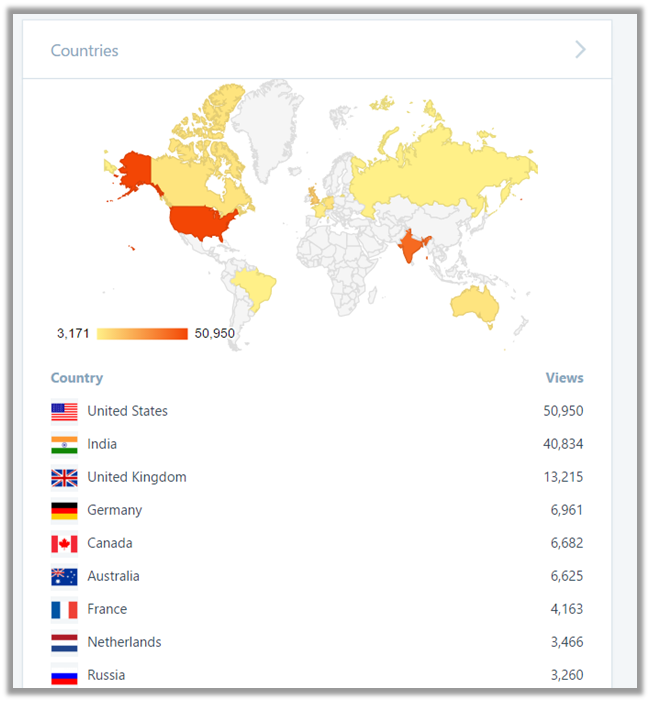Click the Country column header
650x702 pixels.
pyautogui.click(x=77, y=378)
